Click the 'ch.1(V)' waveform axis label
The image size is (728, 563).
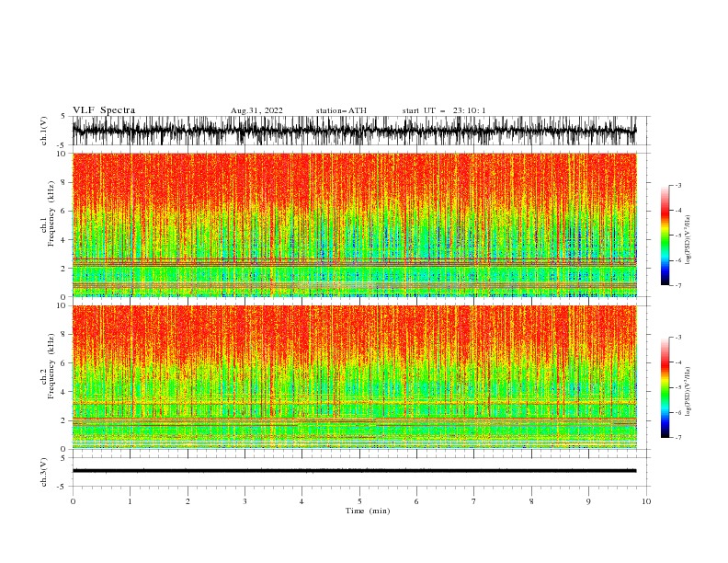[x=44, y=131]
